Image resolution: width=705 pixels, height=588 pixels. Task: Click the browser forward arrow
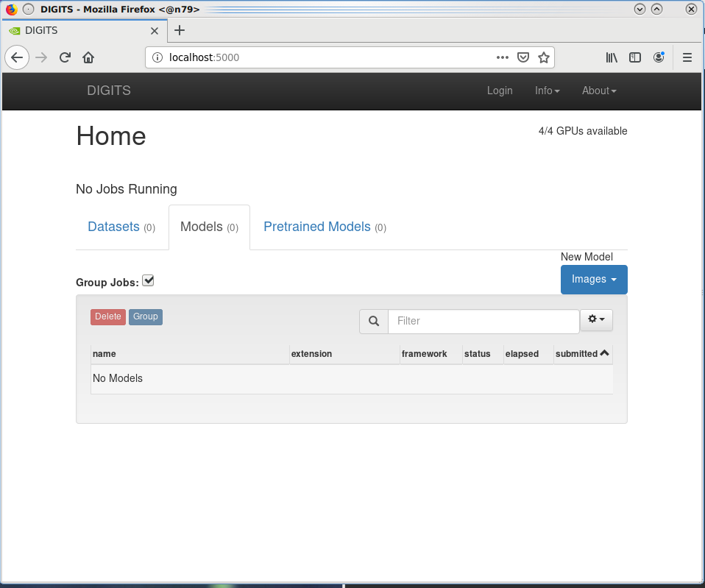tap(41, 57)
